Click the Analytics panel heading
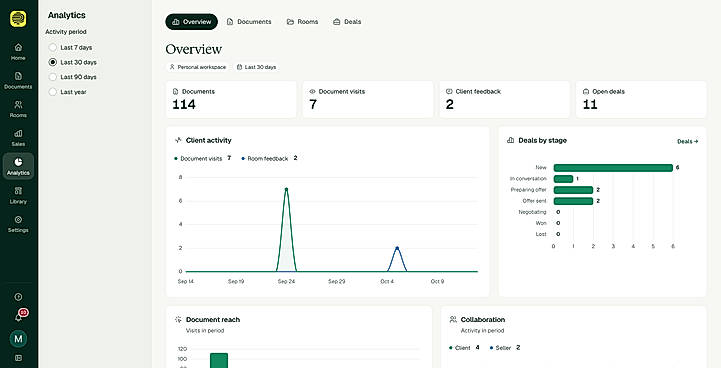Image resolution: width=721 pixels, height=368 pixels. point(67,15)
